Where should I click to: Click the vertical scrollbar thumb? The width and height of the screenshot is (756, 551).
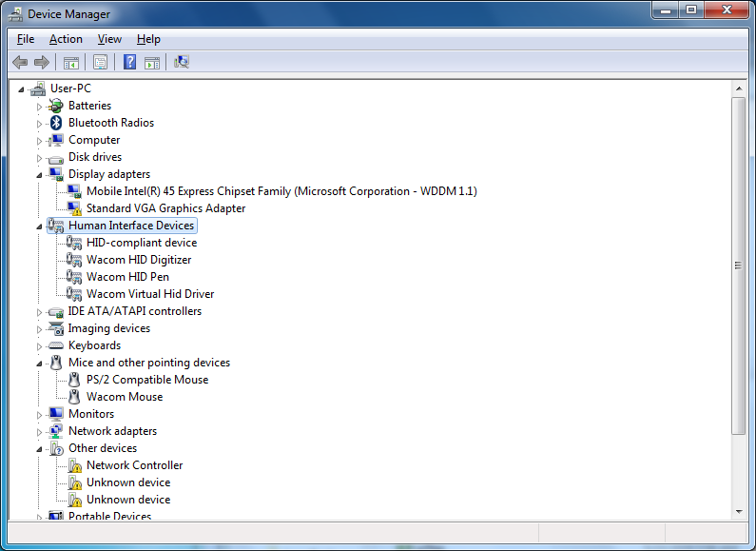(x=739, y=266)
